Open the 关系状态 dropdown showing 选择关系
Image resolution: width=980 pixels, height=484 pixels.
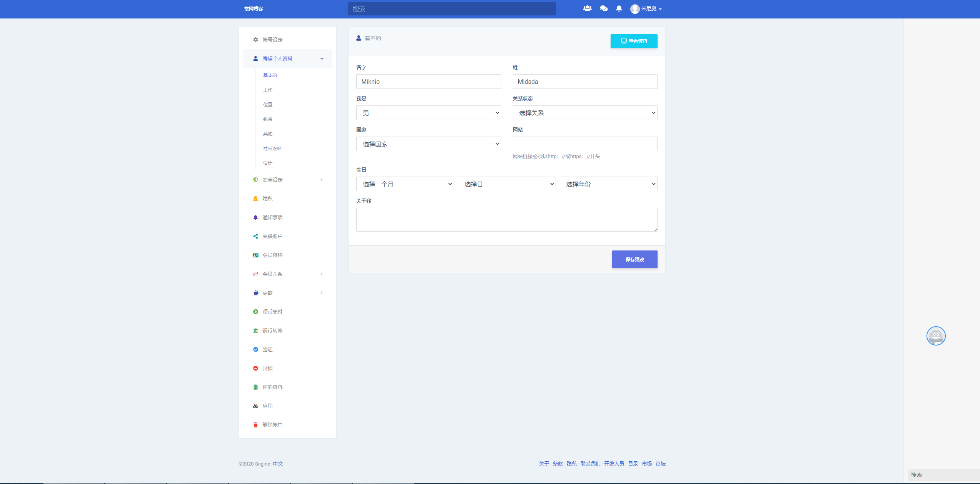[584, 112]
